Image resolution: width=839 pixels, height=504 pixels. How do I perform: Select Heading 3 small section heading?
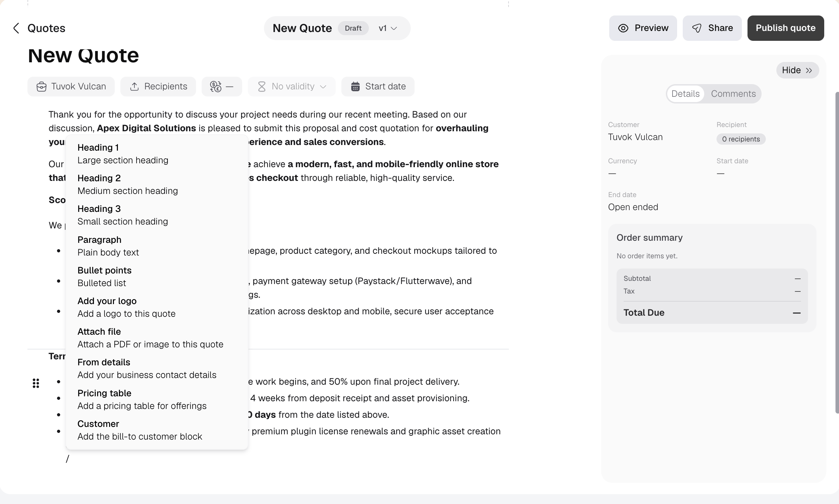[157, 215]
